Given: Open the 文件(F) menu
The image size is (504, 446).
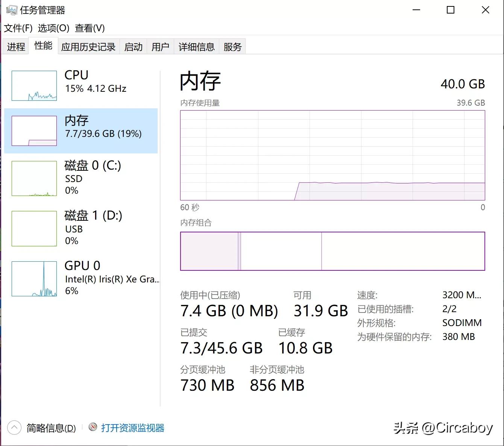Looking at the screenshot, I should point(18,28).
